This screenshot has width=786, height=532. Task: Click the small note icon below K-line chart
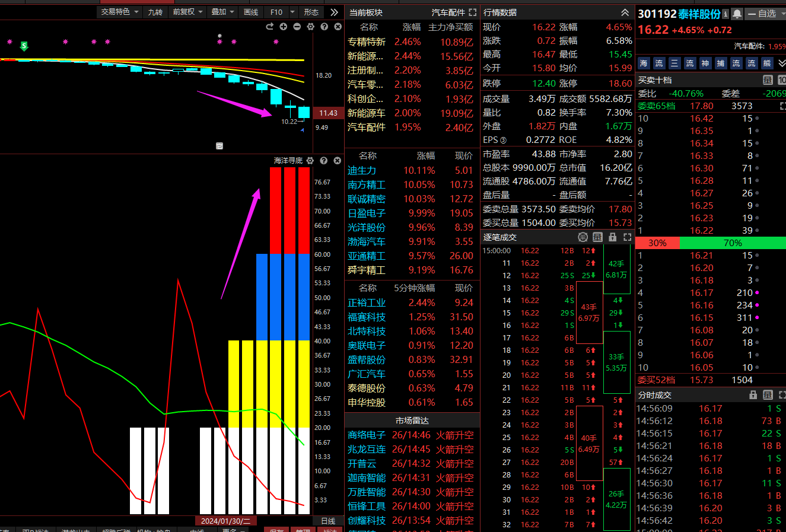(x=219, y=145)
